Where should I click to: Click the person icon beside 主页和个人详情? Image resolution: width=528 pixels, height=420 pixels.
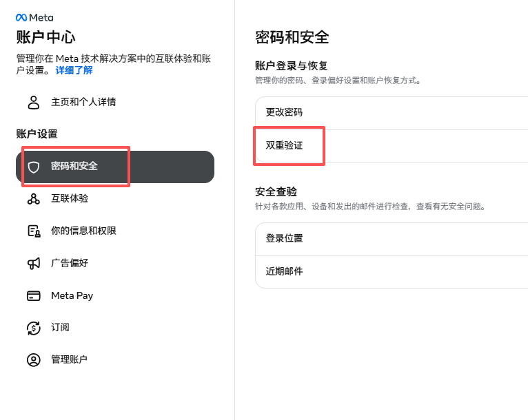pos(34,102)
